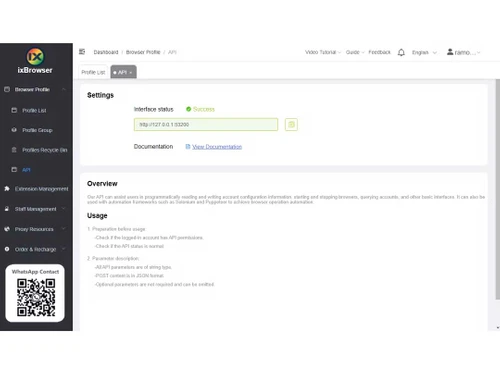Image resolution: width=500 pixels, height=375 pixels.
Task: Collapse the Browser Profile sidebar section
Action: (x=64, y=89)
